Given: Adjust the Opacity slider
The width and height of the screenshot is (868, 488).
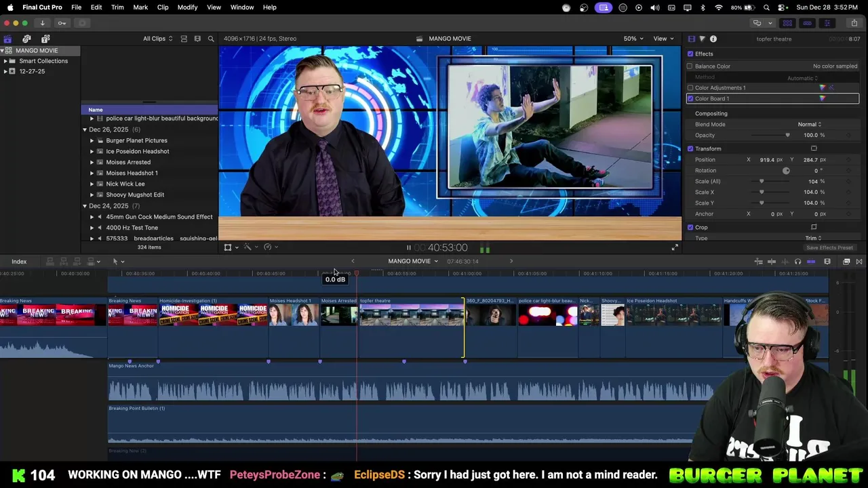Looking at the screenshot, I should tap(770, 136).
